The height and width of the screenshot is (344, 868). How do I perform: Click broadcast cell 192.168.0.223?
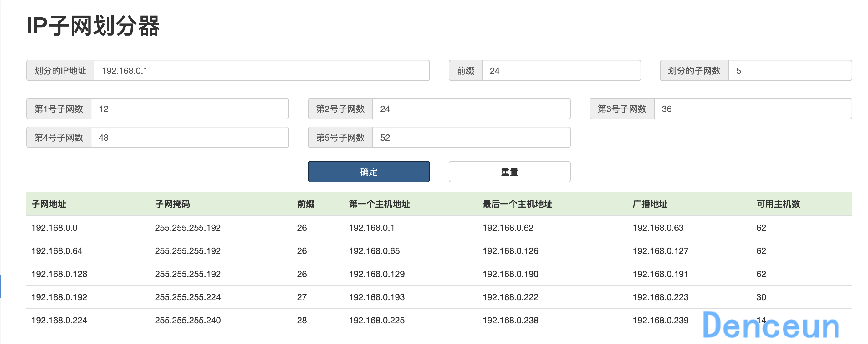(x=661, y=297)
